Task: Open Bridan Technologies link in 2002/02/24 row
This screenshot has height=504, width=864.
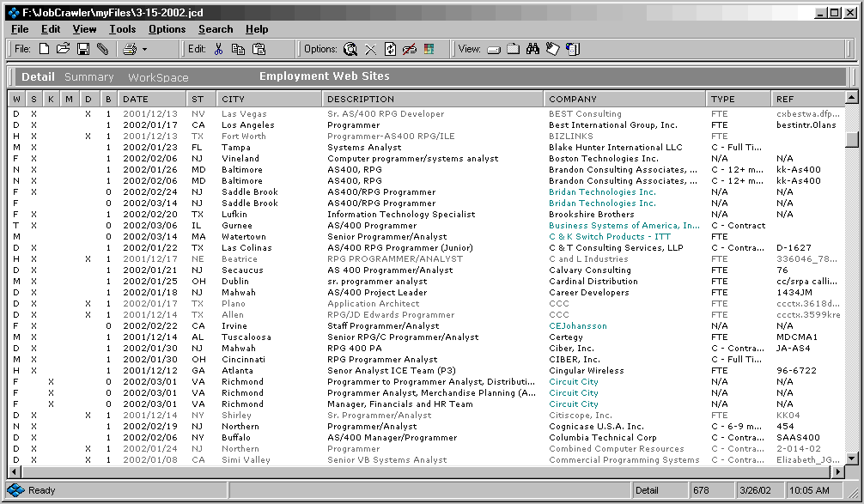Action: pos(602,191)
